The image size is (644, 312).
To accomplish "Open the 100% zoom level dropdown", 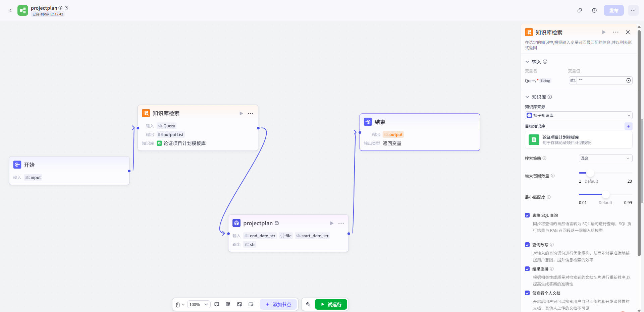I will [199, 304].
